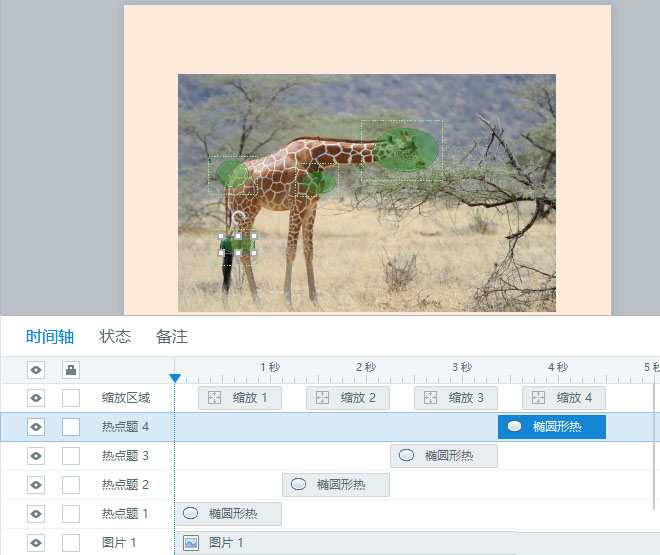Tick the lock checkbox for 缩放区域
The width and height of the screenshot is (660, 555).
(x=71, y=398)
